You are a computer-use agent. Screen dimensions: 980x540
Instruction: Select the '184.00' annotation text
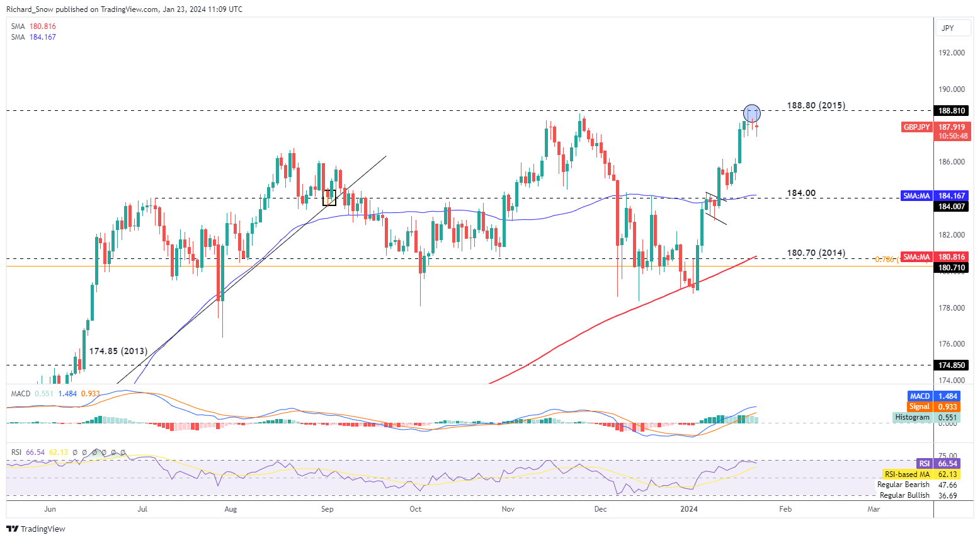point(801,193)
